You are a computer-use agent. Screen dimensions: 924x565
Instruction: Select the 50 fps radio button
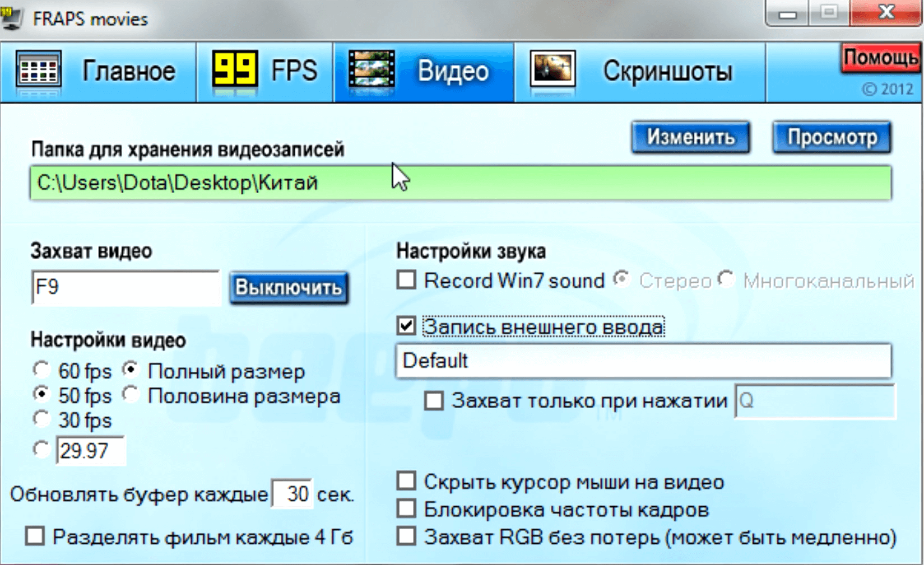pos(41,394)
